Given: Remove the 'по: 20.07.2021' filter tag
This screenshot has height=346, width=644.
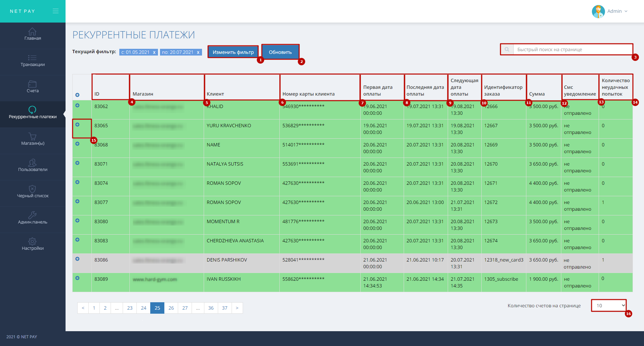Looking at the screenshot, I should coord(198,53).
